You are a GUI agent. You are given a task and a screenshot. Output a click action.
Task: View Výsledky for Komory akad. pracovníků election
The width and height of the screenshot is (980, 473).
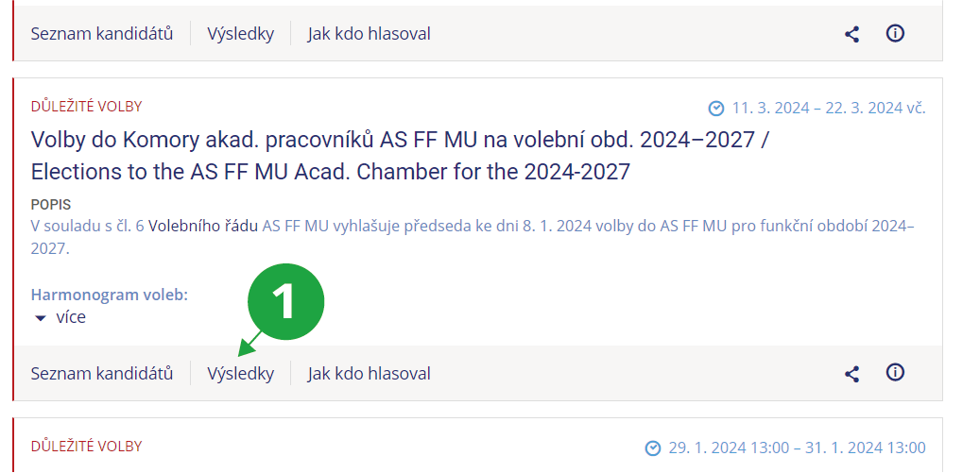pos(241,374)
